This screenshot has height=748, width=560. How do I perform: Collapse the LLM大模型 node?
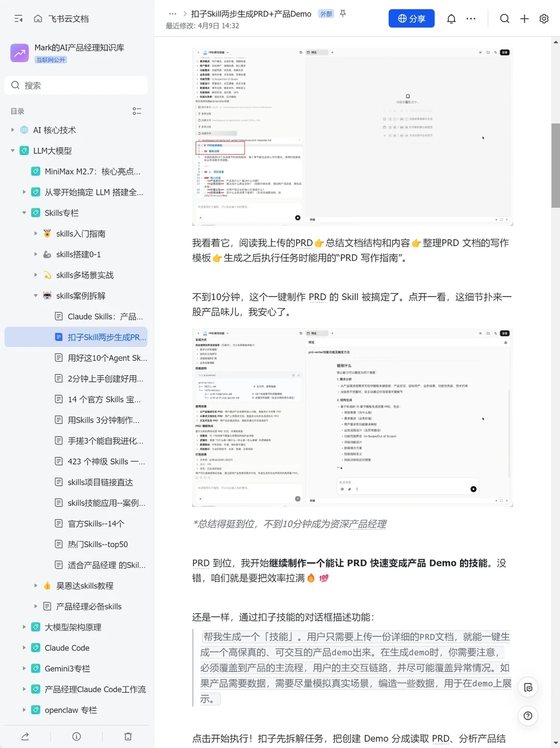click(12, 151)
